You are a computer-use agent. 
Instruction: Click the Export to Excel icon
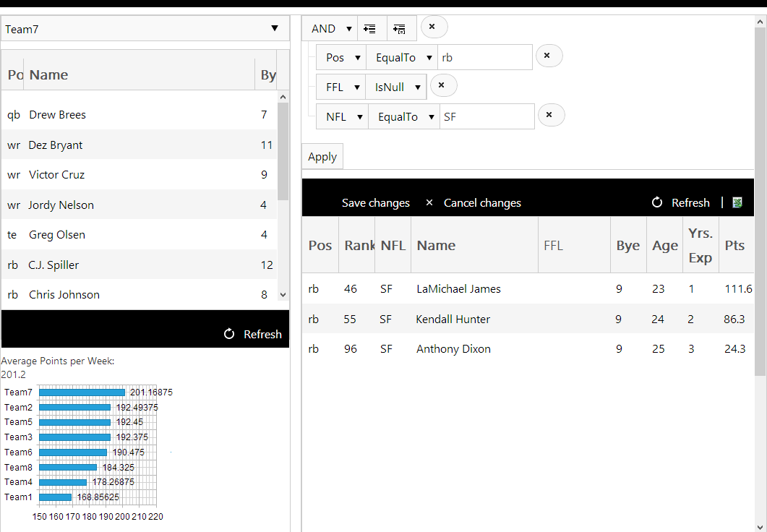pos(737,202)
